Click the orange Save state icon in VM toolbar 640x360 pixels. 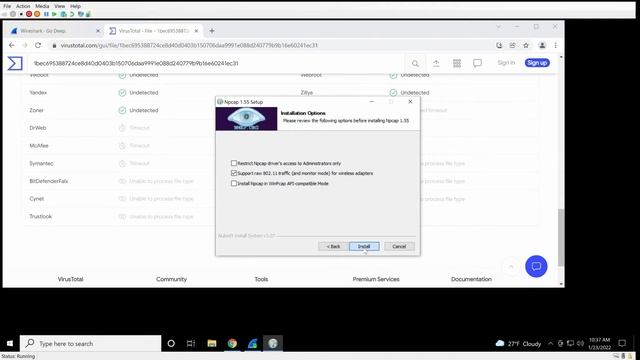click(x=37, y=14)
